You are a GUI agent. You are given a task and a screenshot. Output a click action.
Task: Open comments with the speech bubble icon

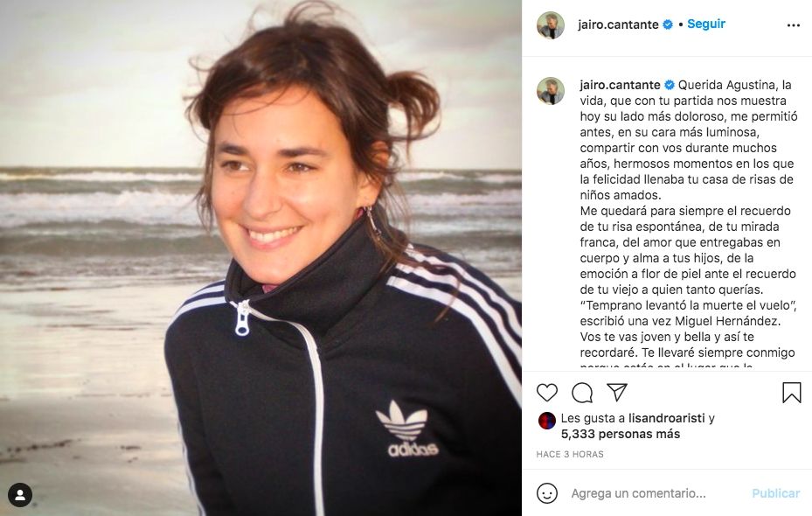click(582, 393)
